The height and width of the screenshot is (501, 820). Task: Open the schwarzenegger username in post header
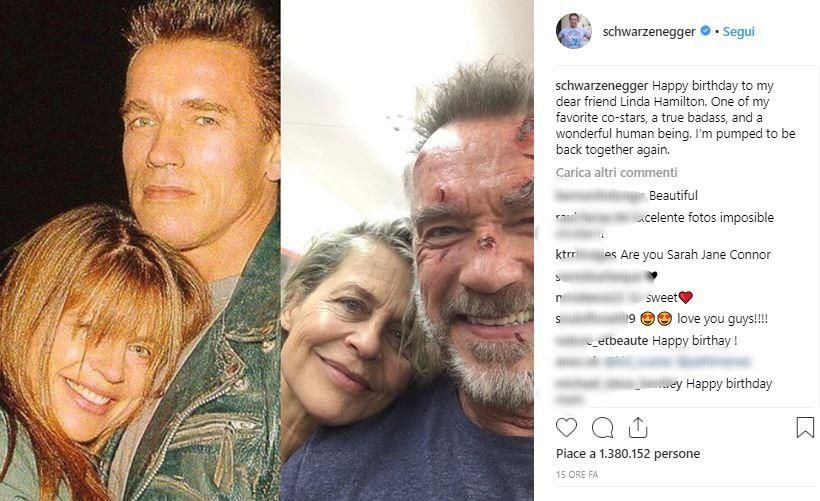[x=651, y=32]
